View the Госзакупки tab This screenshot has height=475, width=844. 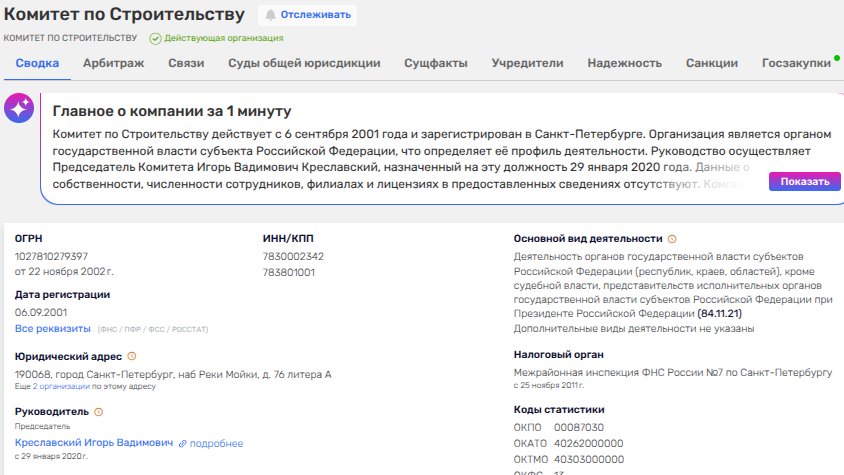click(x=796, y=63)
